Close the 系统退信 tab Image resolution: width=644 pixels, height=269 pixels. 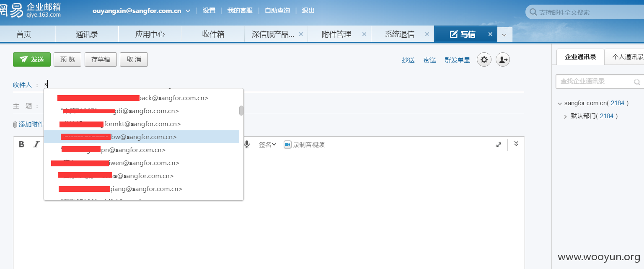click(x=427, y=34)
